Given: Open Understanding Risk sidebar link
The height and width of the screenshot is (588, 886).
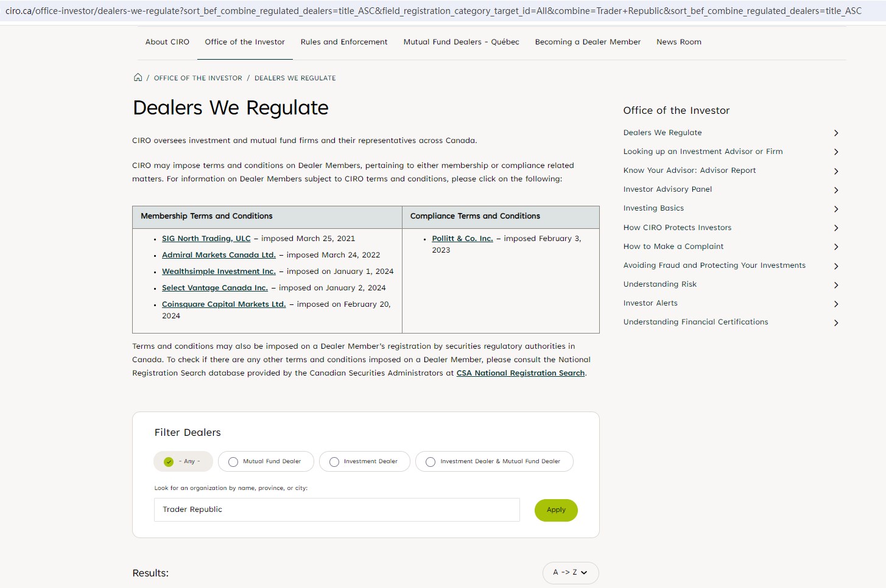Looking at the screenshot, I should pos(660,284).
